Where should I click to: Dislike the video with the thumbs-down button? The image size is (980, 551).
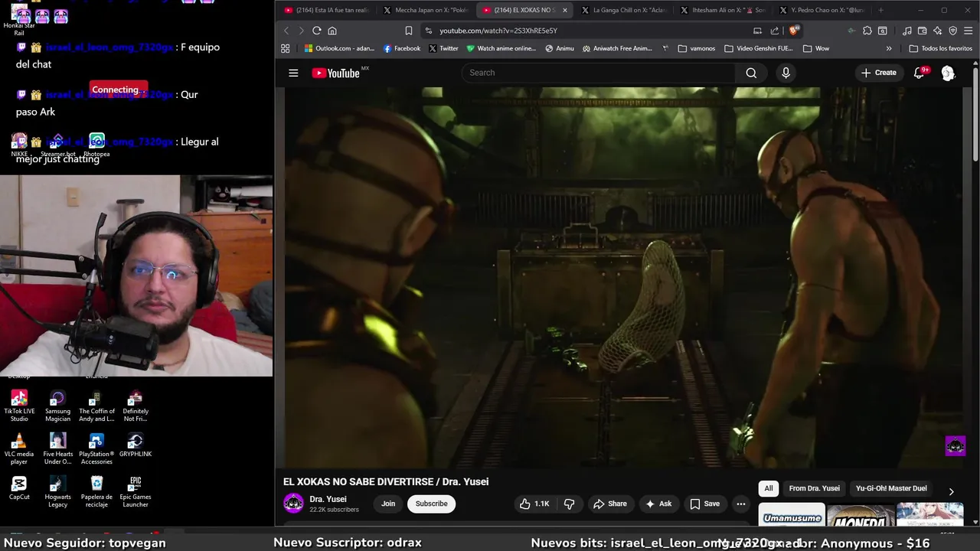click(569, 504)
